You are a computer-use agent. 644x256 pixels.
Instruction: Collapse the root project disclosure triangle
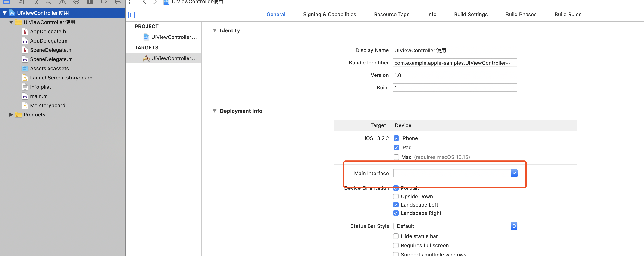point(5,13)
